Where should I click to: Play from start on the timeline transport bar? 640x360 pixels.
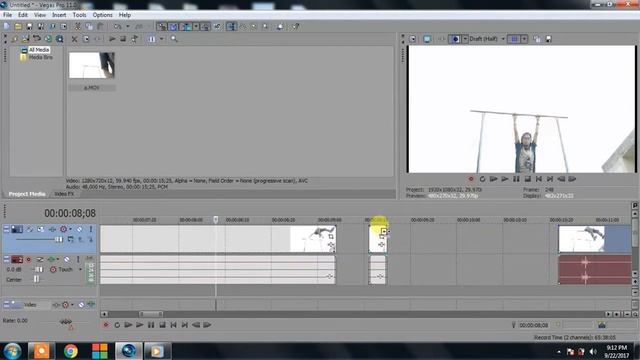[128, 325]
